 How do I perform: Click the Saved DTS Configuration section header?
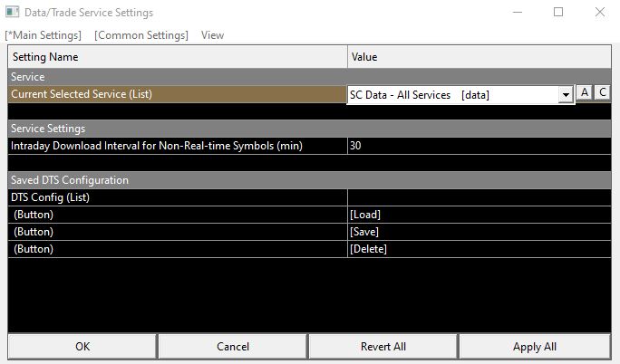(310, 180)
